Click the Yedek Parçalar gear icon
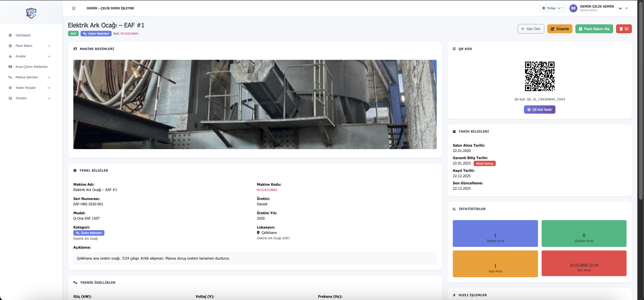Image resolution: width=644 pixels, height=300 pixels. (x=10, y=87)
